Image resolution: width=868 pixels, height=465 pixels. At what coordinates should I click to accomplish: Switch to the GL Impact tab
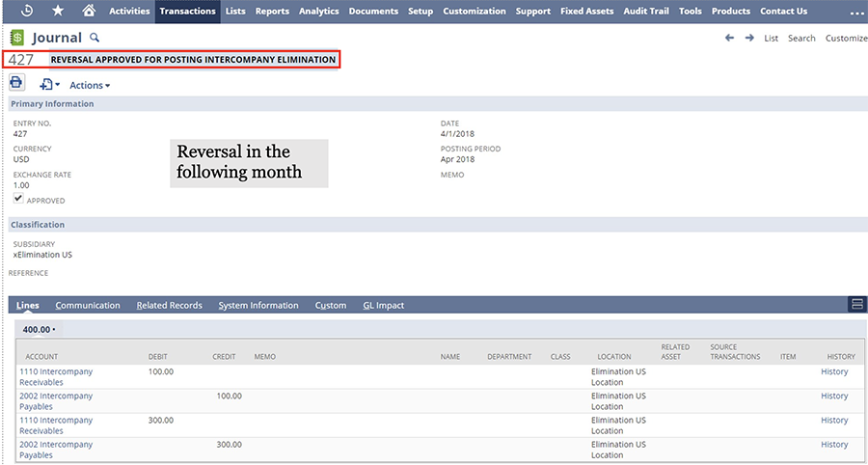point(383,306)
